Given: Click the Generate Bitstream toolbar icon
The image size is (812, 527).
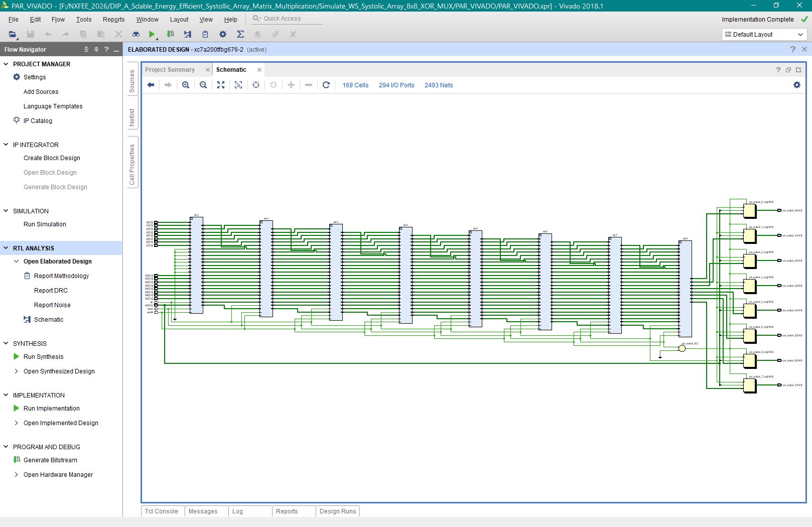Looking at the screenshot, I should [170, 34].
